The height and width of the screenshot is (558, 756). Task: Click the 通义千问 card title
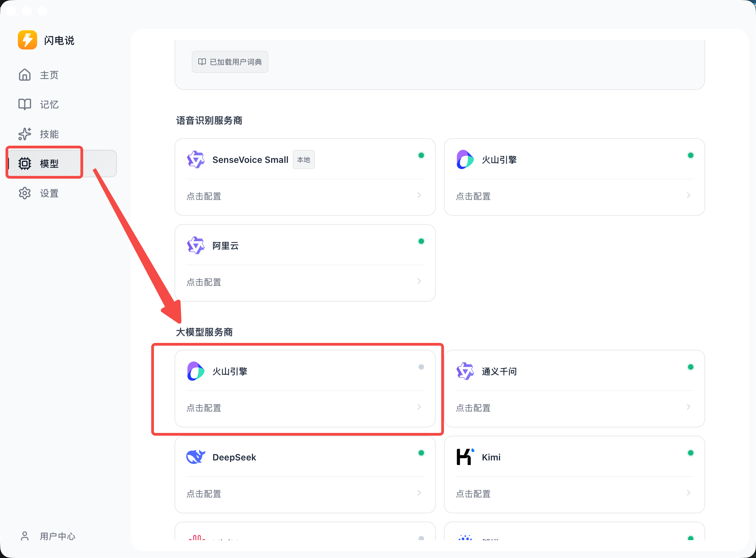pyautogui.click(x=499, y=371)
